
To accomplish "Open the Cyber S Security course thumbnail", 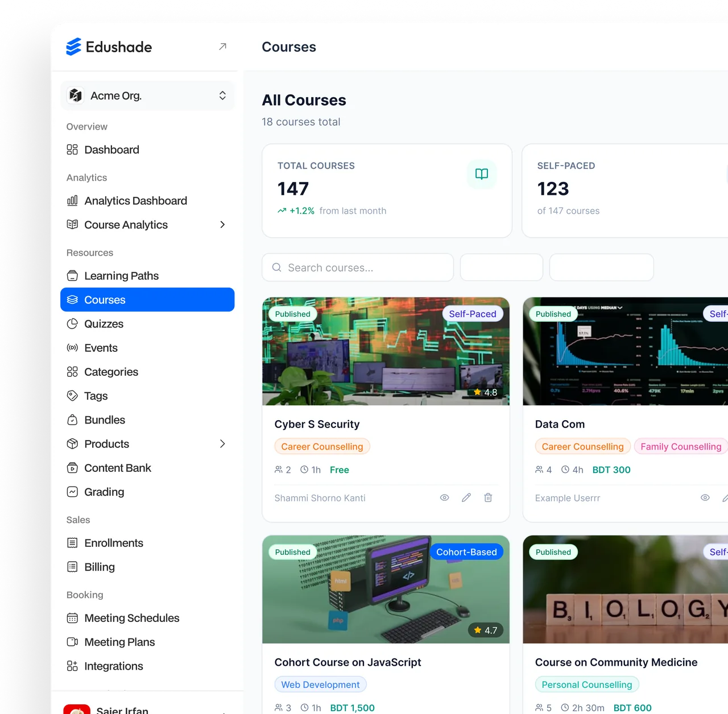I will point(386,351).
